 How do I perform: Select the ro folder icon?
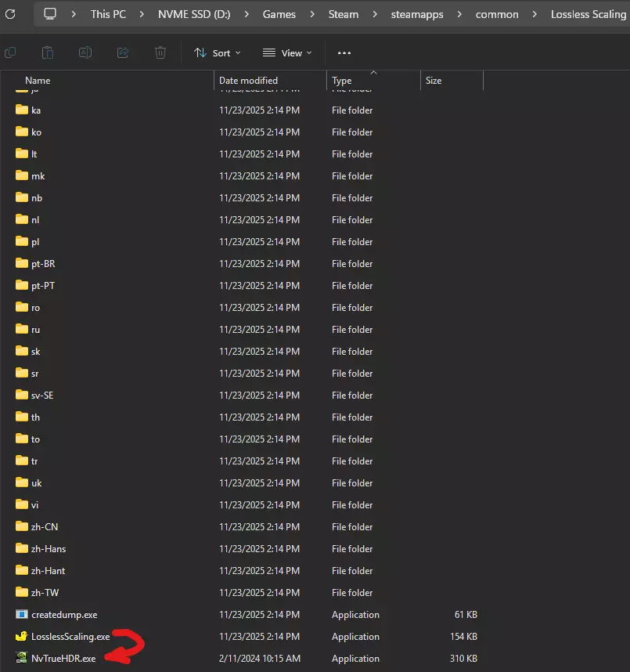click(21, 307)
